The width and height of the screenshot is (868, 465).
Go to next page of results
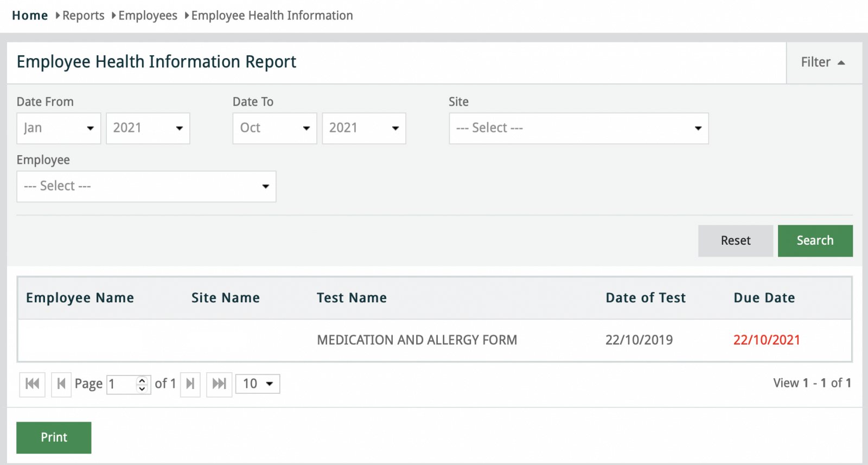pyautogui.click(x=190, y=384)
